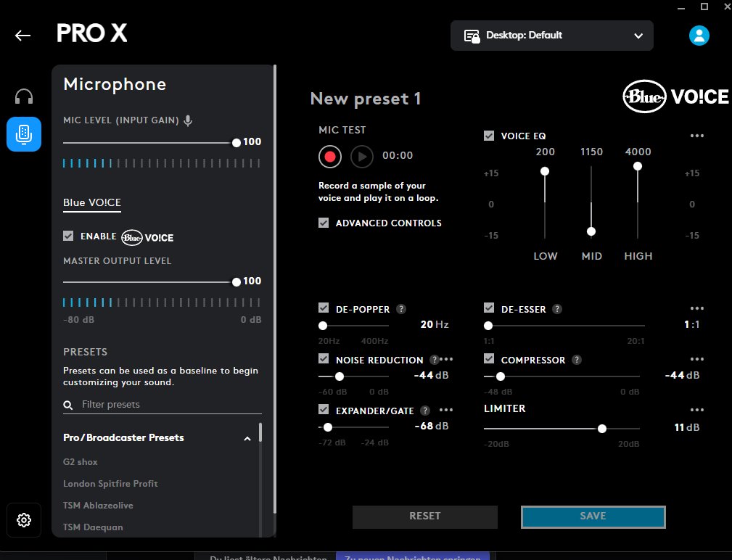Click the search icon beside Filter presets
Screen dimensions: 732x560
pyautogui.click(x=68, y=405)
